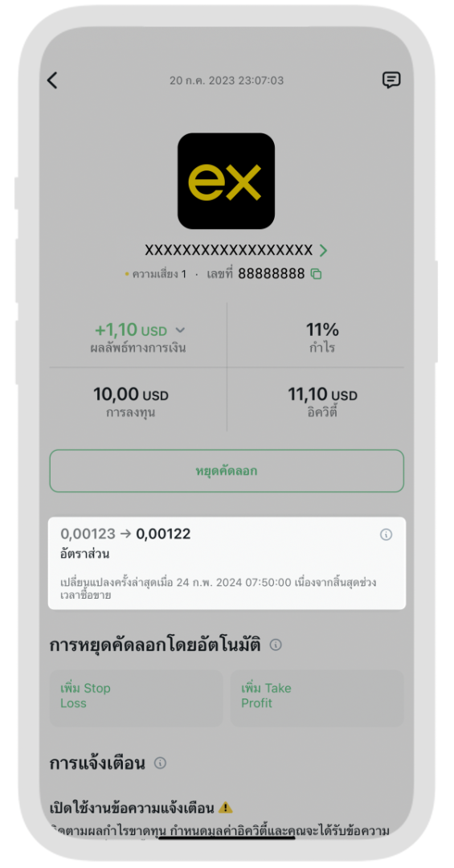Viewport: 454px width, 868px height.
Task: Click the หยุดคัดลอก button
Action: 227,471
